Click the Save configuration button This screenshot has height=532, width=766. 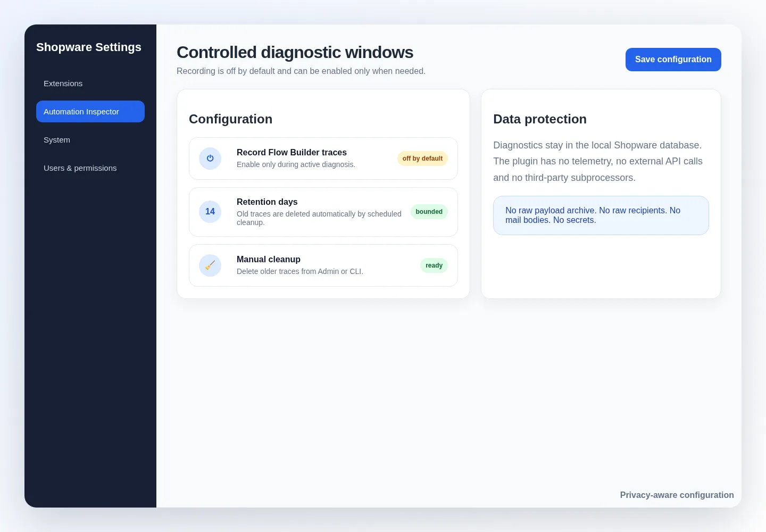click(673, 60)
